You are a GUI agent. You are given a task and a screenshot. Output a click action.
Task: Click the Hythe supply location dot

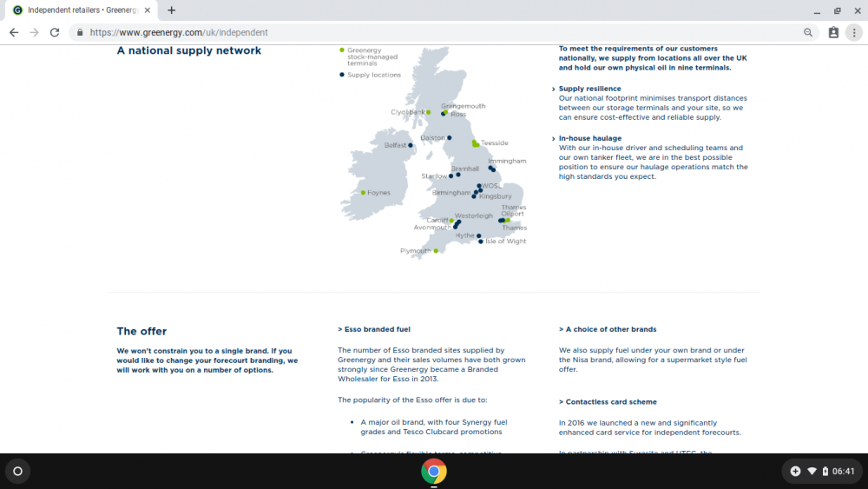(479, 236)
